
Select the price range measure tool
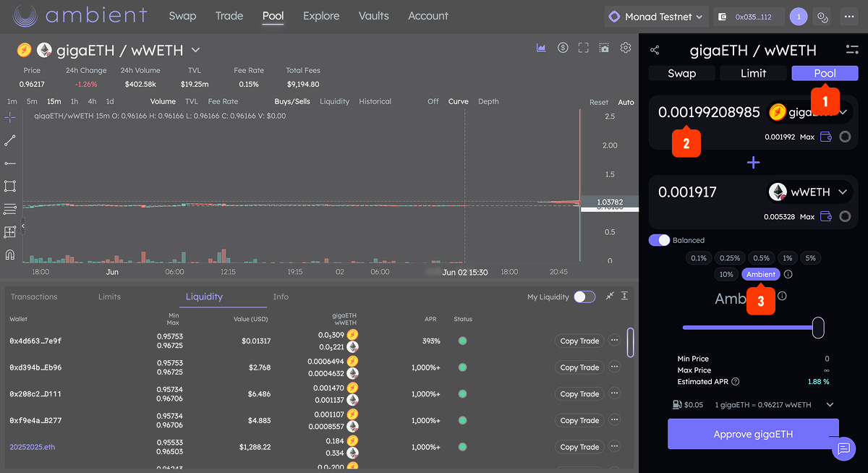pyautogui.click(x=10, y=232)
